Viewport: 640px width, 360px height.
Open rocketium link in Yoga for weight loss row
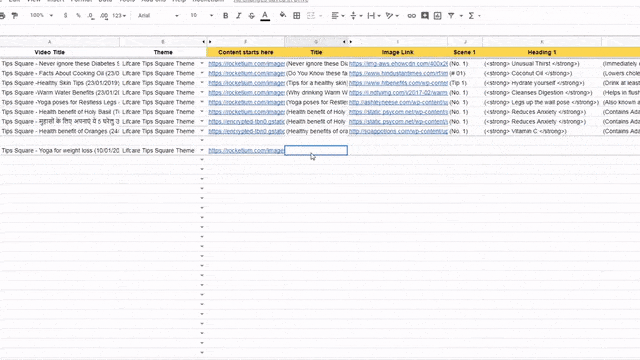tap(246, 151)
